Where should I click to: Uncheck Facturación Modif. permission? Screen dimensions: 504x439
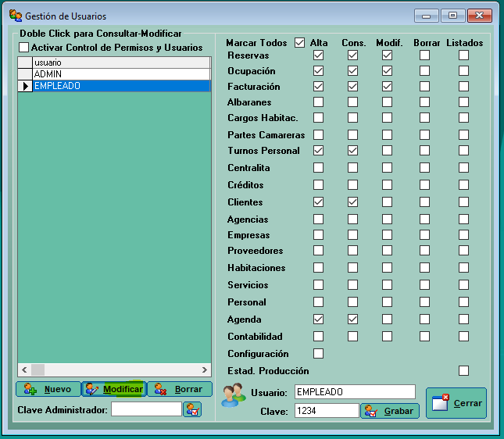[x=387, y=86]
